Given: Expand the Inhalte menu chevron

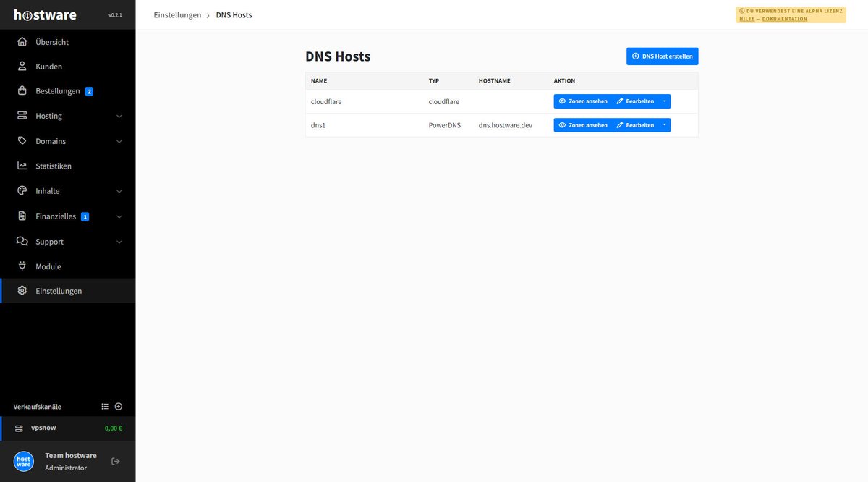Looking at the screenshot, I should 119,192.
